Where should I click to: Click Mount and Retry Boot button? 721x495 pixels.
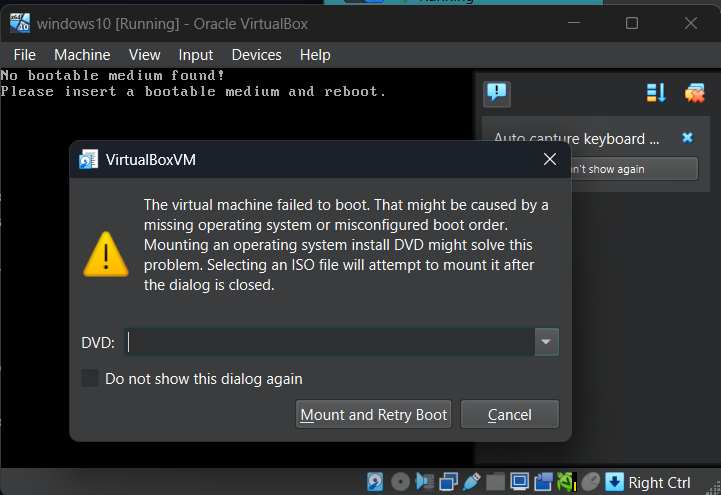373,415
